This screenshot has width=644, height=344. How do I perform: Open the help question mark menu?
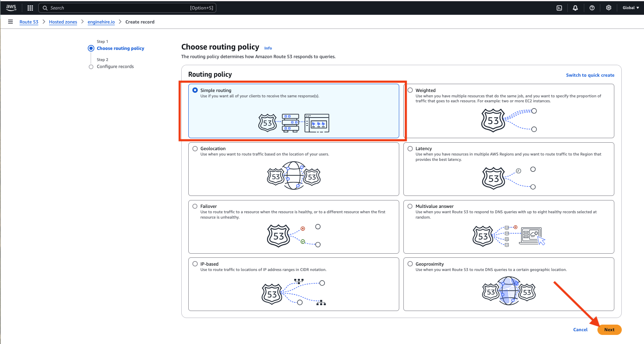(592, 8)
